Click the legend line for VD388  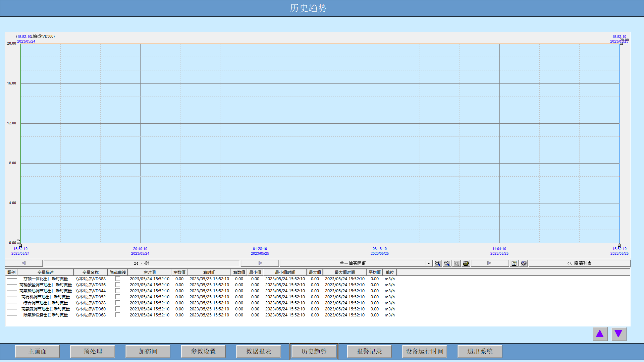12,279
